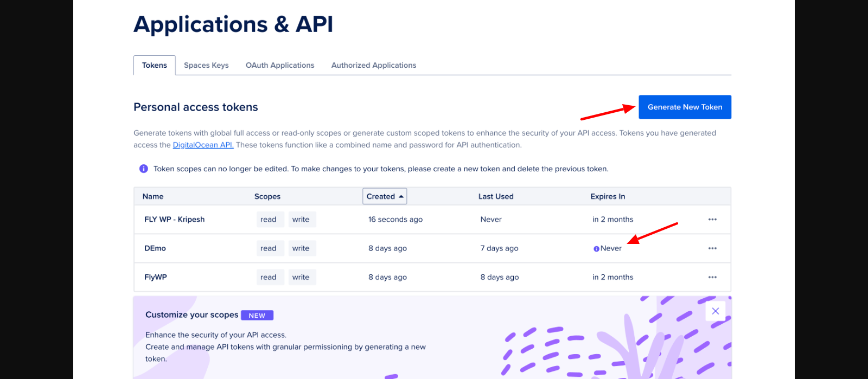Dismiss the Customize your scopes banner

[715, 311]
